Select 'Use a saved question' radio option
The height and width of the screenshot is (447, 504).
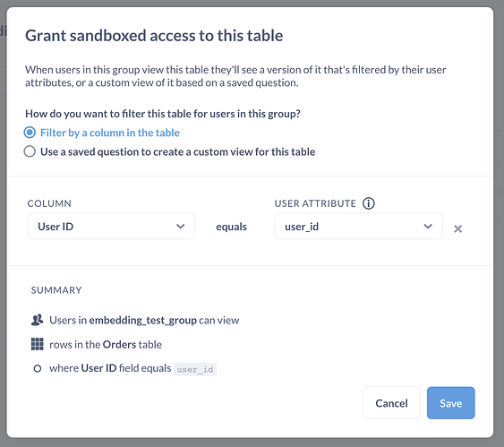pyautogui.click(x=30, y=151)
